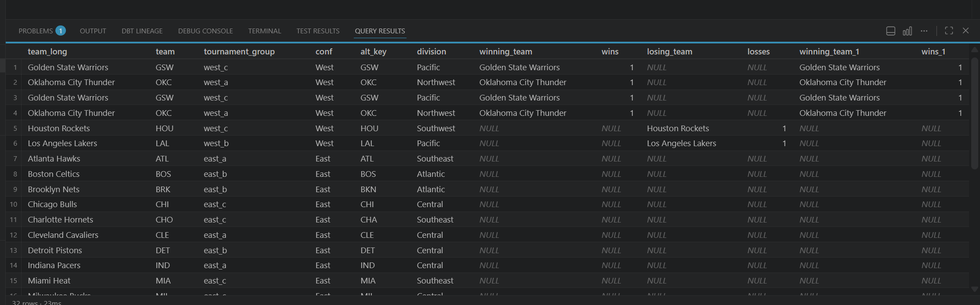Click the Southwest division cell
The width and height of the screenshot is (980, 305).
tap(436, 128)
